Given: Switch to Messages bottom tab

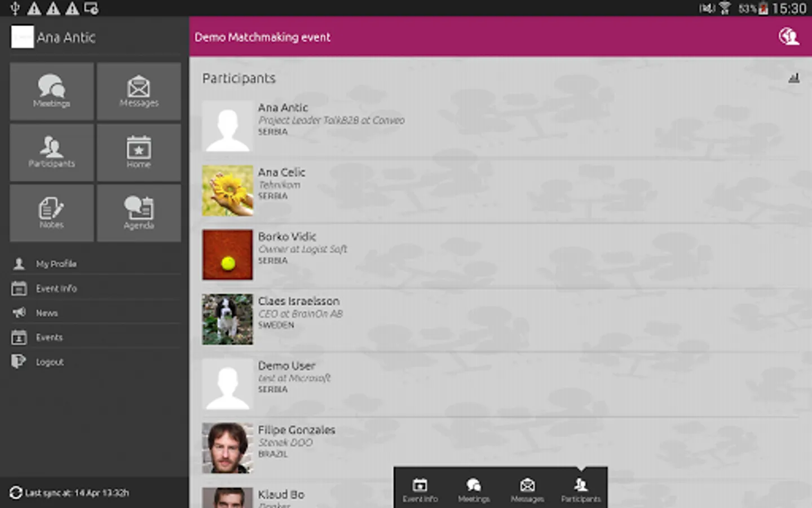Looking at the screenshot, I should click(527, 490).
